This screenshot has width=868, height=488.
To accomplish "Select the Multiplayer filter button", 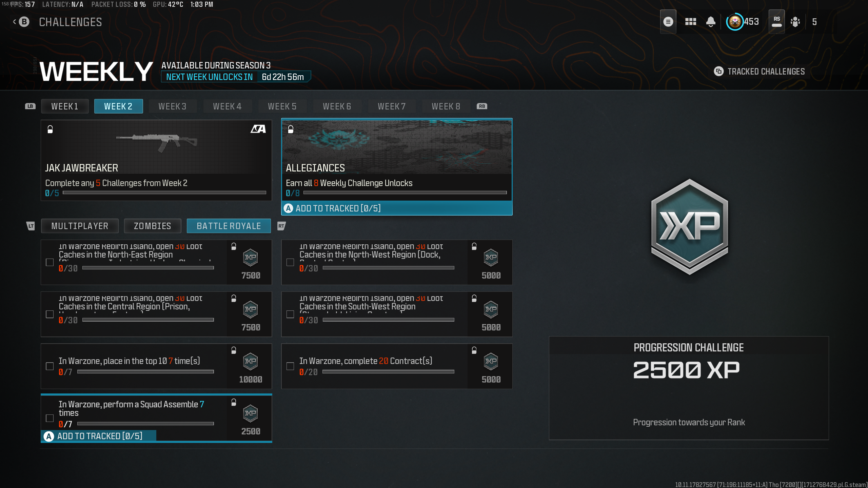I will point(79,226).
